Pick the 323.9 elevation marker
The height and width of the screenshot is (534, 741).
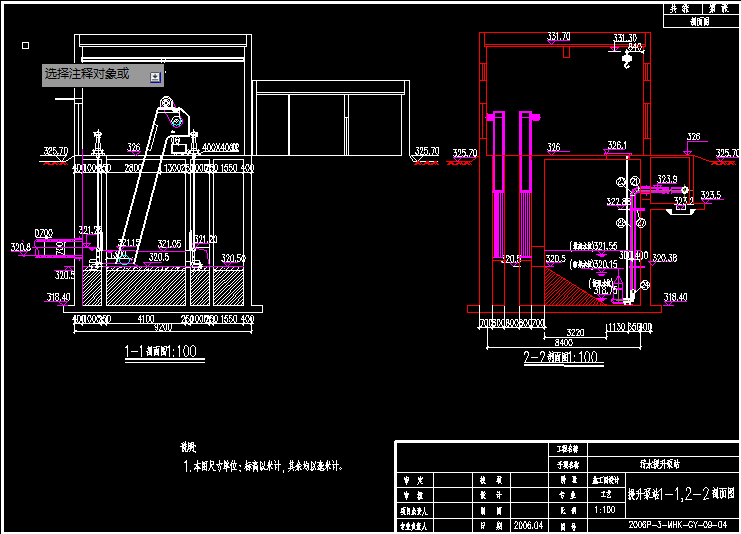667,180
